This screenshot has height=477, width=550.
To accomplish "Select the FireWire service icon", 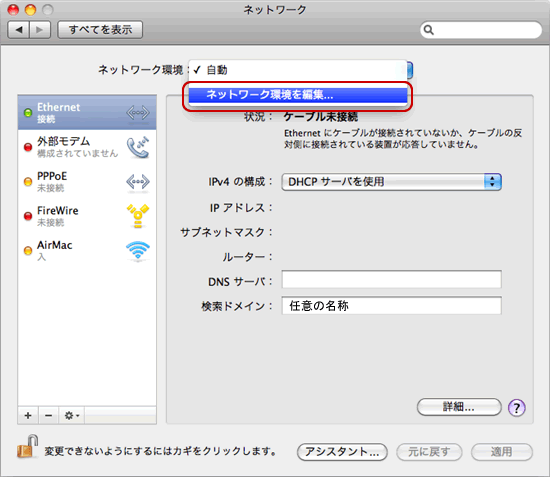I will [x=138, y=216].
